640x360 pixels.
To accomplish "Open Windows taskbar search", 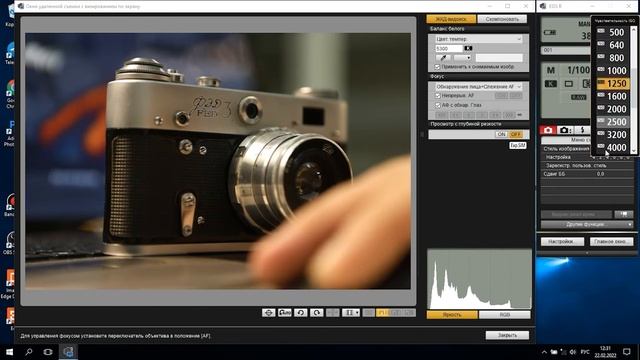I will (29, 352).
